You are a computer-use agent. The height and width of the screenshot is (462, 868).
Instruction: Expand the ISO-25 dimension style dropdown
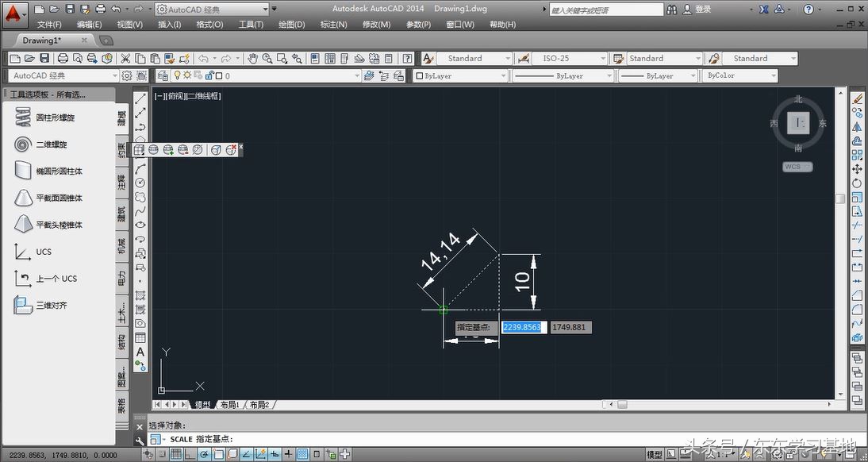tap(570, 59)
